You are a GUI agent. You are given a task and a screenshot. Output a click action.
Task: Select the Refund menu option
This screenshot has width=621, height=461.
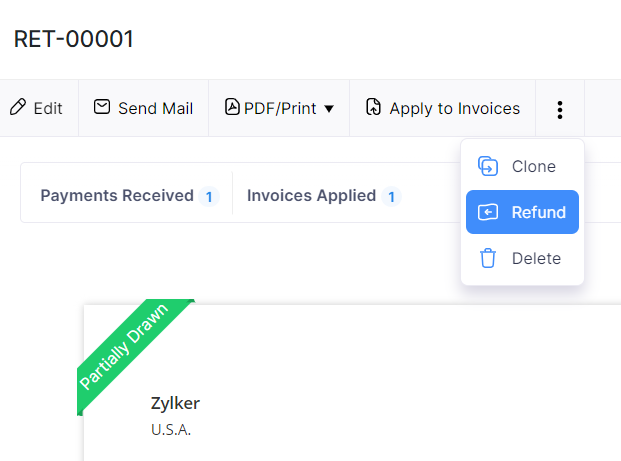point(538,212)
